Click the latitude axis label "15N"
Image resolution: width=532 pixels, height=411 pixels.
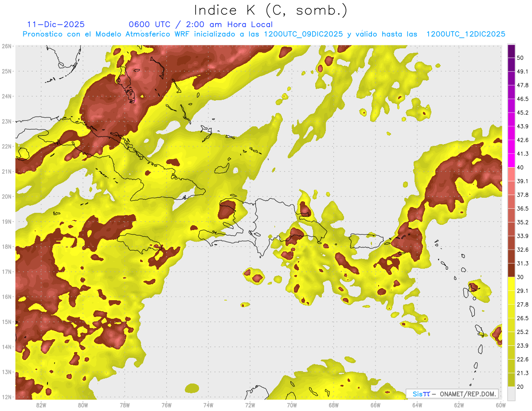click(7, 321)
